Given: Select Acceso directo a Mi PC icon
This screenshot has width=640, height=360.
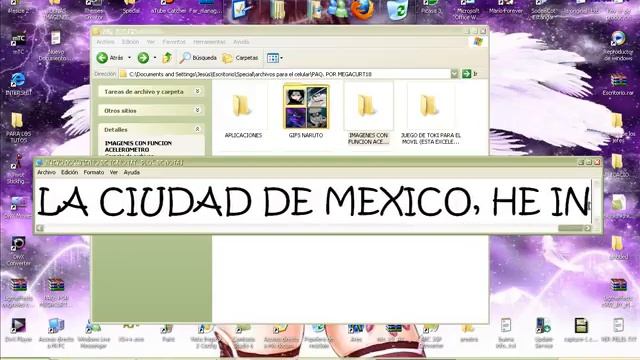Looking at the screenshot, I should [56, 333].
